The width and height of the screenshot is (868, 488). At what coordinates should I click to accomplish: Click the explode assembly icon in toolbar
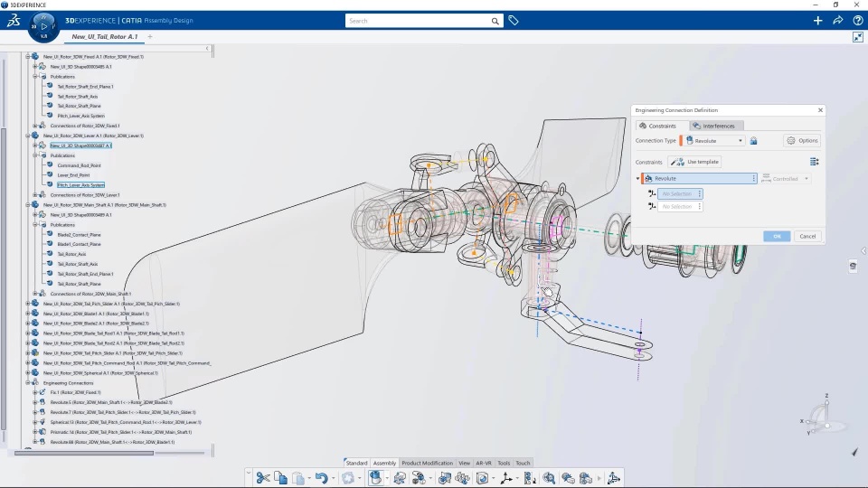[462, 478]
